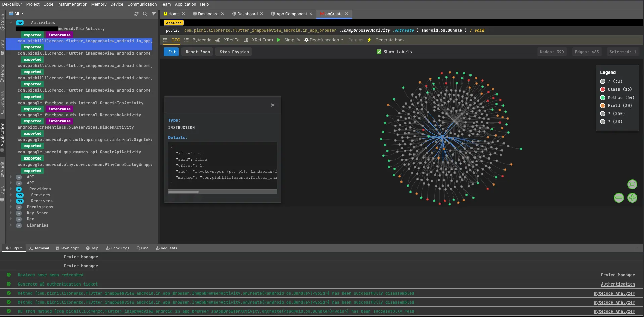
Task: Open the Application sidebar panel
Action: (3, 137)
